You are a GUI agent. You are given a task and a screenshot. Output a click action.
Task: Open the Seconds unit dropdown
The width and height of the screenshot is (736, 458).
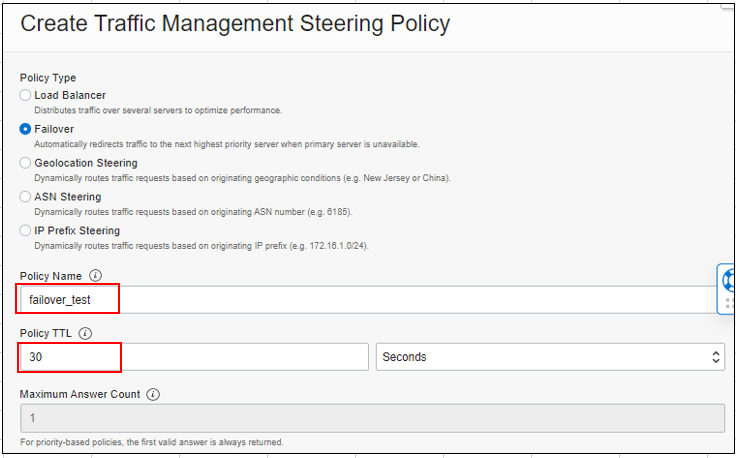550,357
